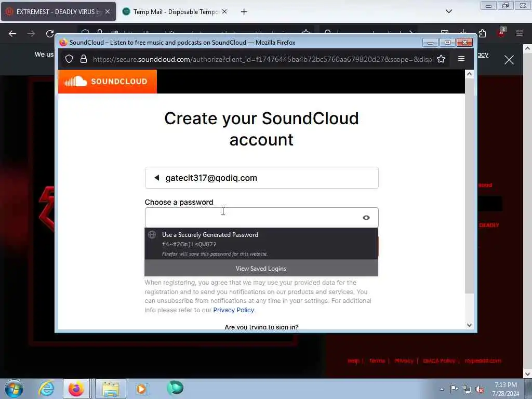
Task: Open extensions puzzle icon in main Firefox
Action: (x=482, y=33)
